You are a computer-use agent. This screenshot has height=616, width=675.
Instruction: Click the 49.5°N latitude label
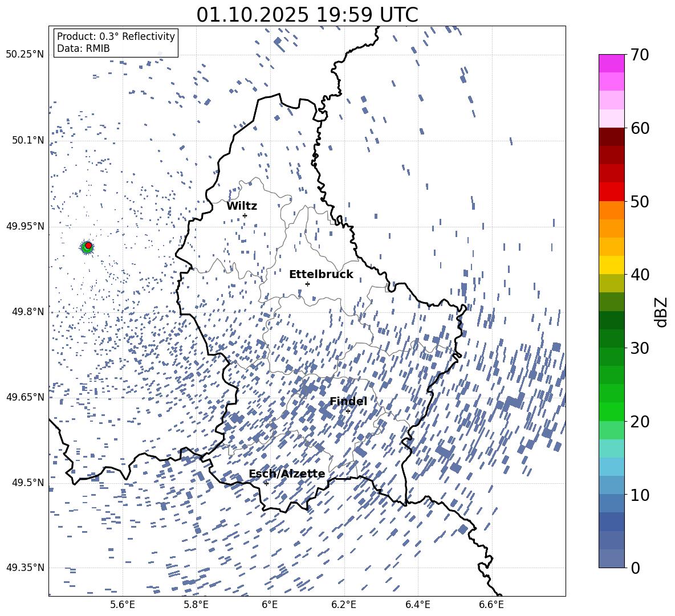(x=27, y=483)
